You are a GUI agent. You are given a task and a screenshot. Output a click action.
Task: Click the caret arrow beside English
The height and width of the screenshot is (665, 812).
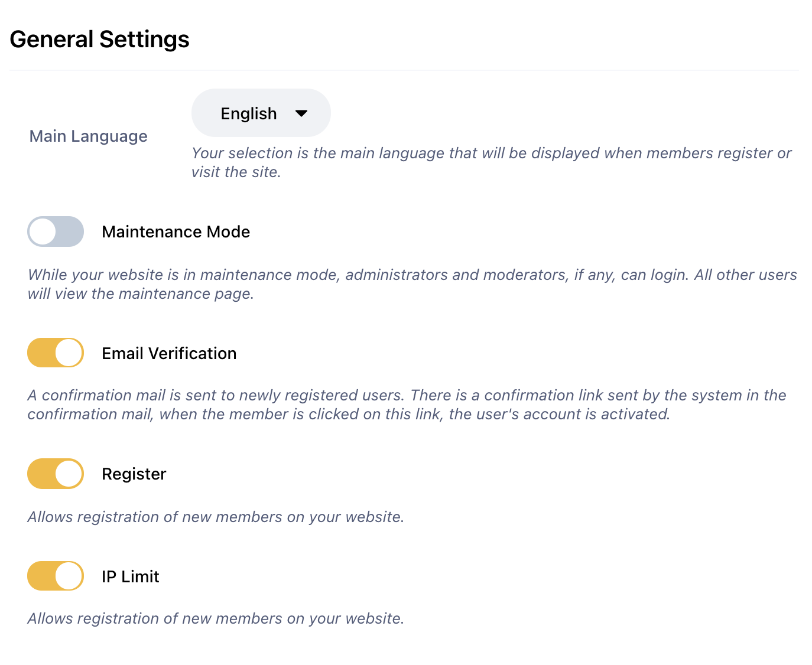tap(301, 113)
